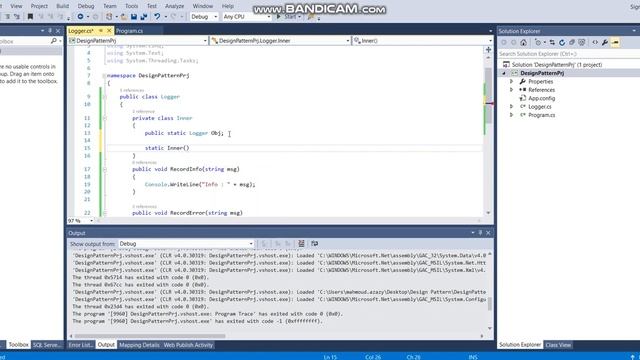Image resolution: width=640 pixels, height=360 pixels.
Task: Click the Save All icon
Action: 144,17
